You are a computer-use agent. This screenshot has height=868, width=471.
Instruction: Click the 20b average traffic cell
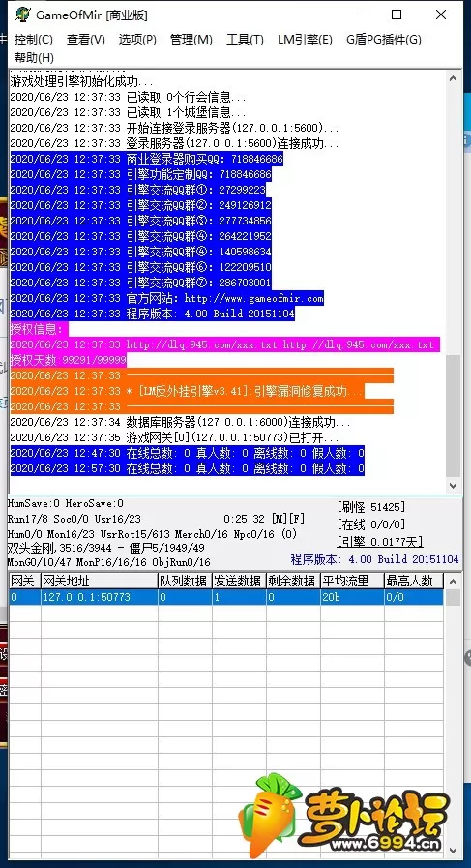click(353, 597)
